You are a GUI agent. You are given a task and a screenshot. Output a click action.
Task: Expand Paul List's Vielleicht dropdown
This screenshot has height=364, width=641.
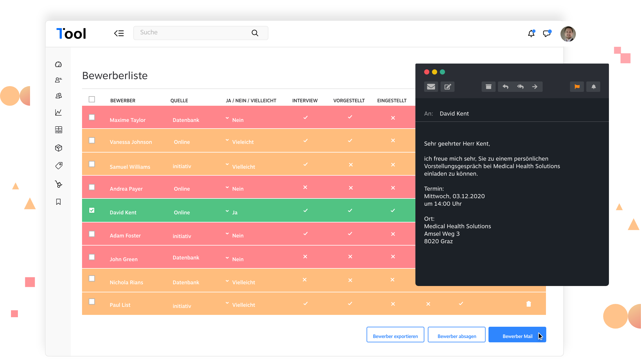(227, 303)
